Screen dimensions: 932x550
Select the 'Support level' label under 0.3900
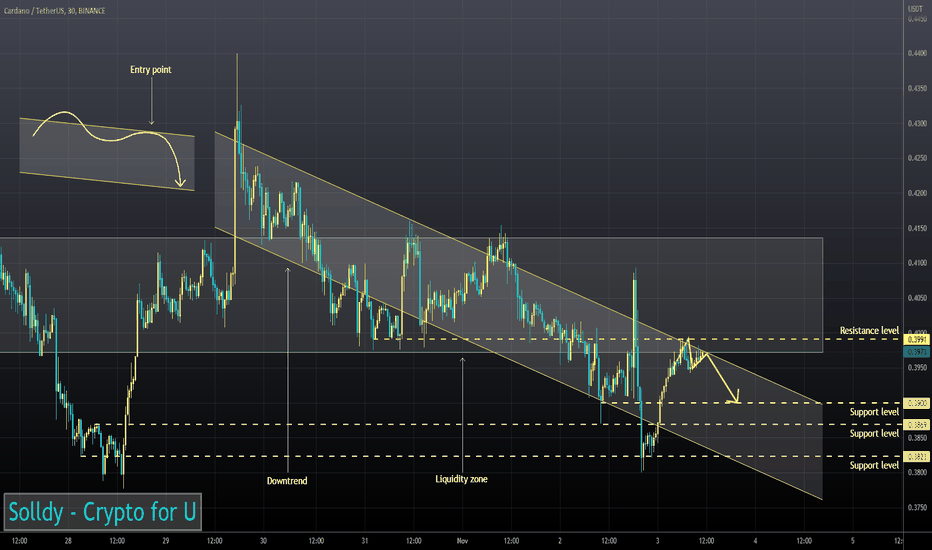tap(874, 411)
